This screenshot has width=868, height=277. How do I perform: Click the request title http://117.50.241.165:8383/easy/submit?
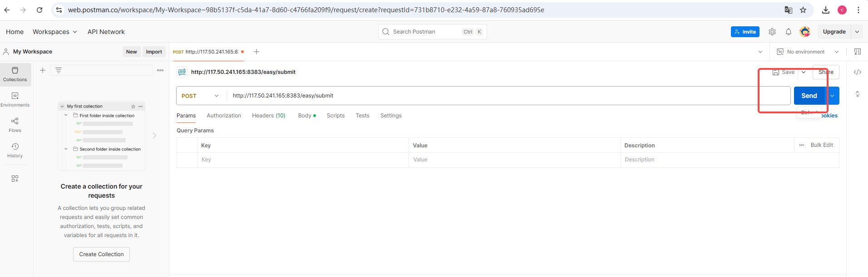coord(243,72)
